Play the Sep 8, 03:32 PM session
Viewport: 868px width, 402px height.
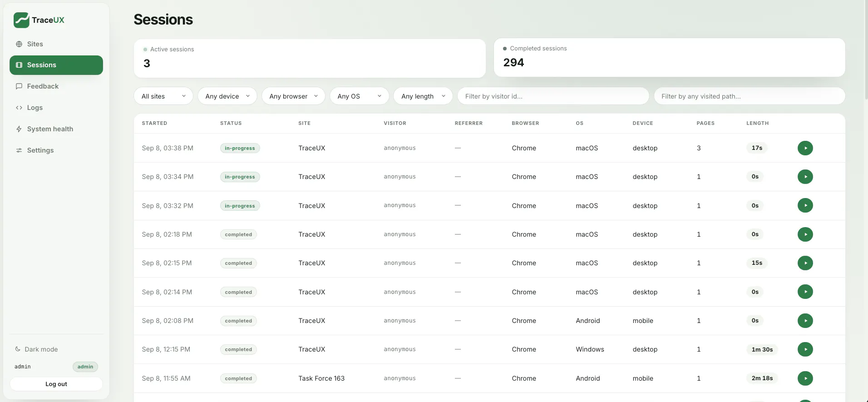tap(805, 205)
